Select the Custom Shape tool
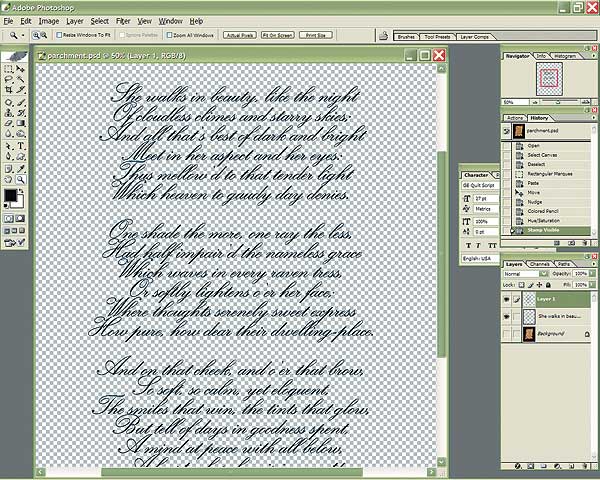This screenshot has width=600, height=480. (20, 157)
